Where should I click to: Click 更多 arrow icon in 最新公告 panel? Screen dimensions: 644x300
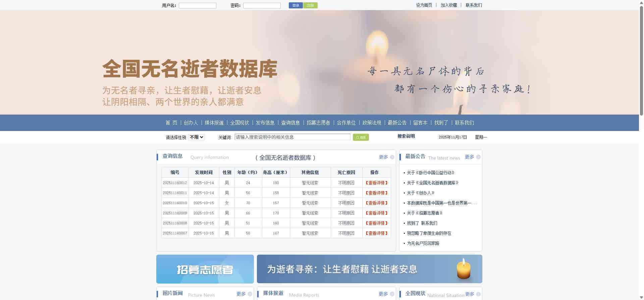[478, 157]
